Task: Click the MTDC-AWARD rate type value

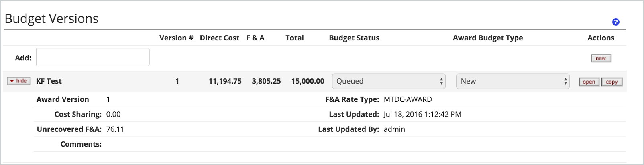Action: (408, 99)
